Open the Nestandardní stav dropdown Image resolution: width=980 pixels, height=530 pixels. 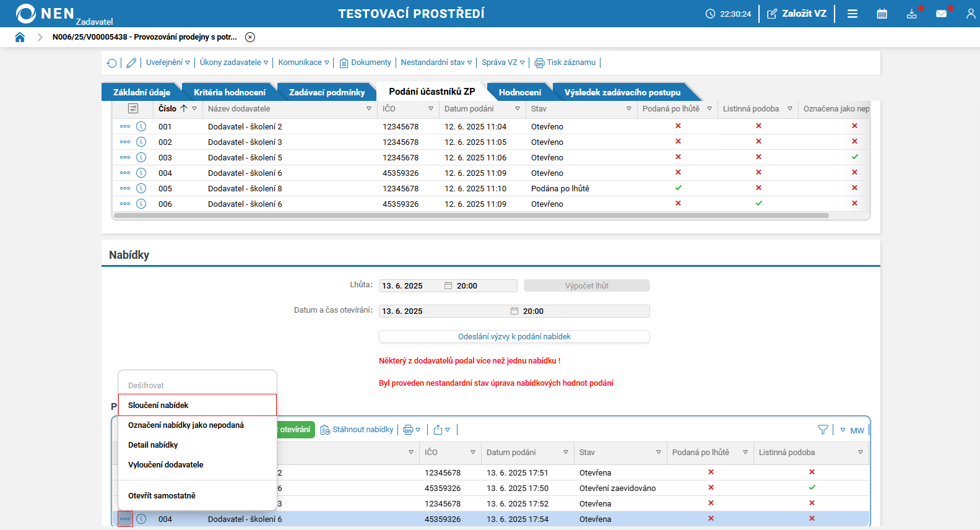(x=436, y=63)
